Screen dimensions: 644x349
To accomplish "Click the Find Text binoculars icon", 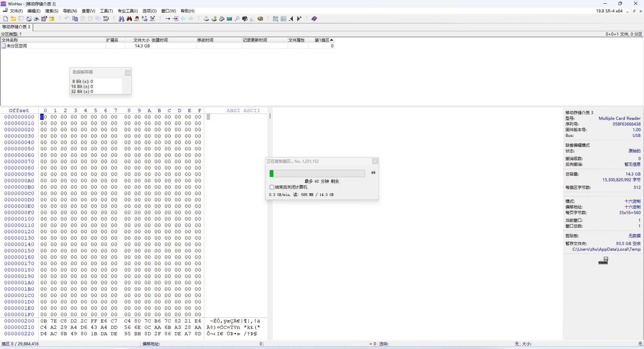I will 121,19.
